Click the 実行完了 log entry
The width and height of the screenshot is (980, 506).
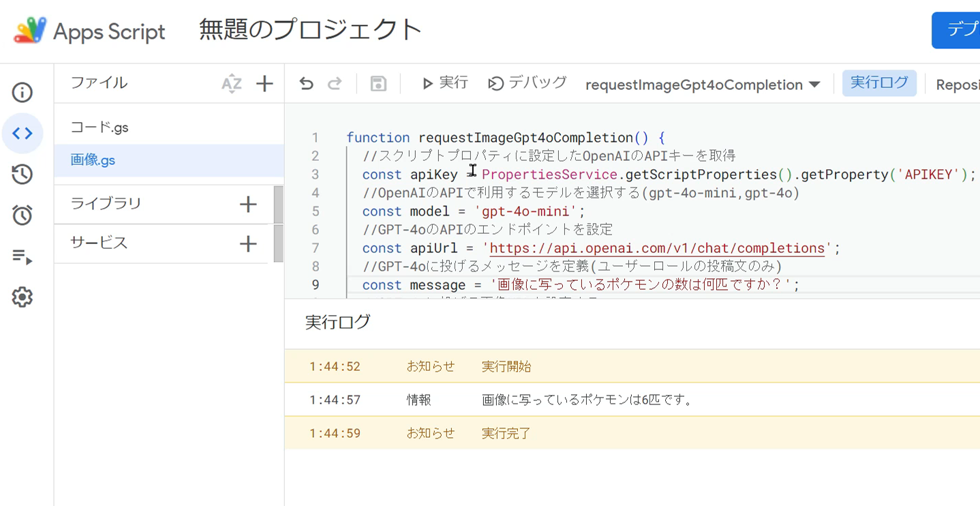coord(506,434)
